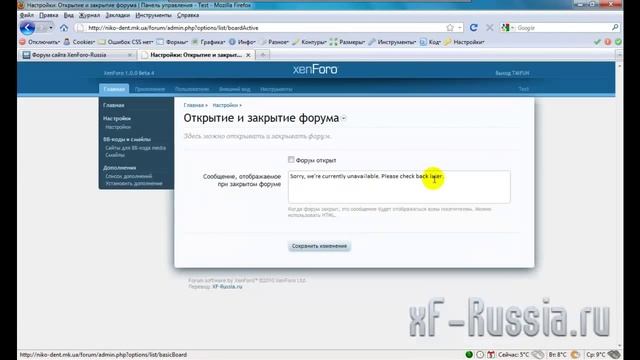640x360 pixels.
Task: Click the Главная breadcrumb link
Action: point(193,105)
